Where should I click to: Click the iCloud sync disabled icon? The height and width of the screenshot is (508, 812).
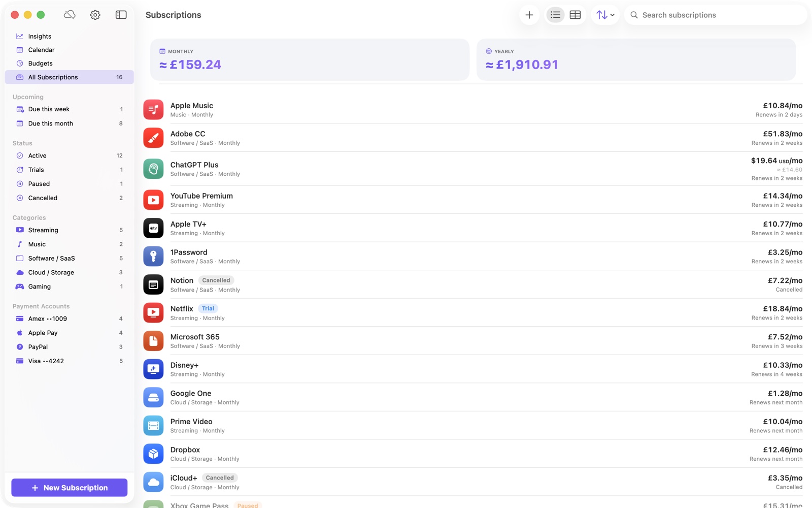[70, 15]
